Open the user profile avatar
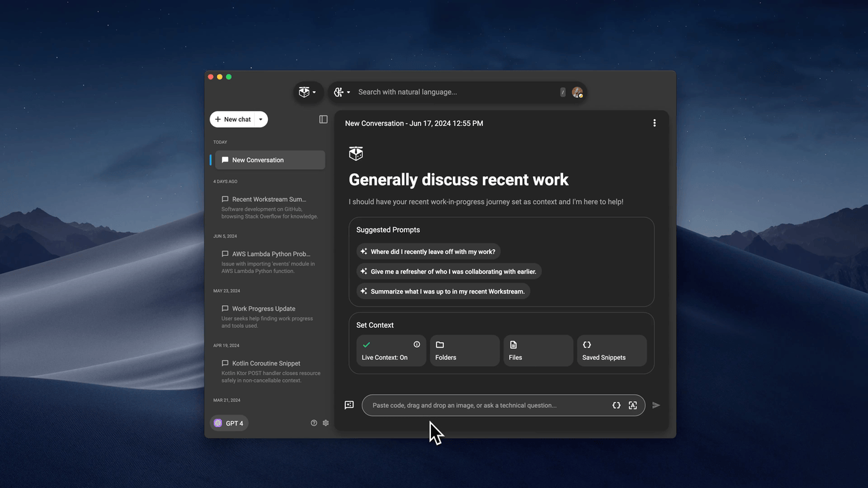Screen dimensions: 868x488 click(578, 92)
